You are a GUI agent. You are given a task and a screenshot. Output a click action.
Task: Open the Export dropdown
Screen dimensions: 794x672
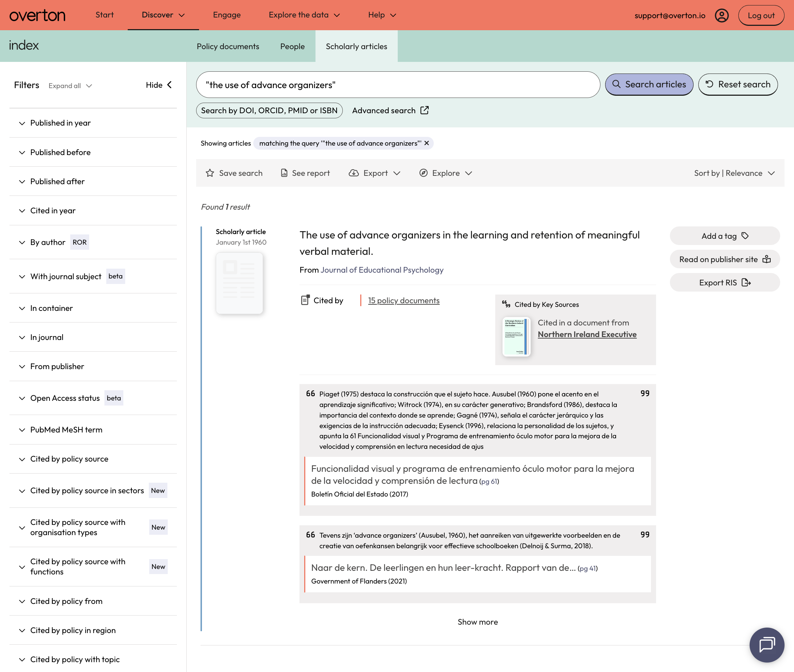pos(374,173)
